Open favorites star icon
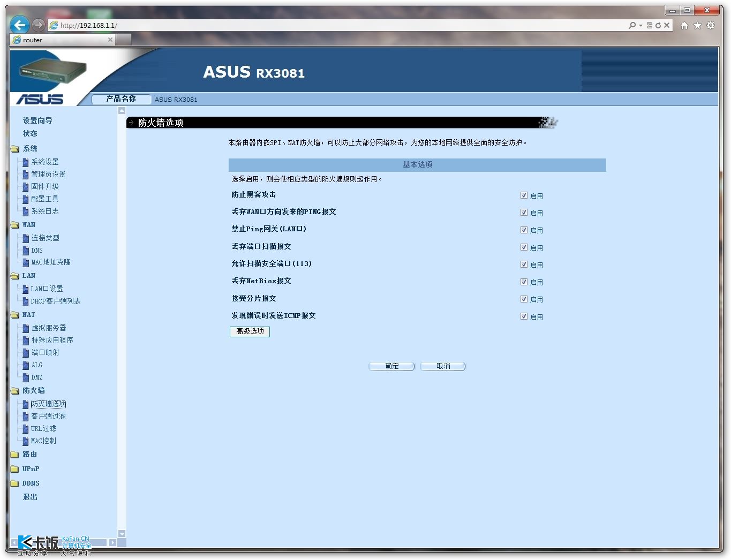This screenshot has height=560, width=731. (697, 25)
